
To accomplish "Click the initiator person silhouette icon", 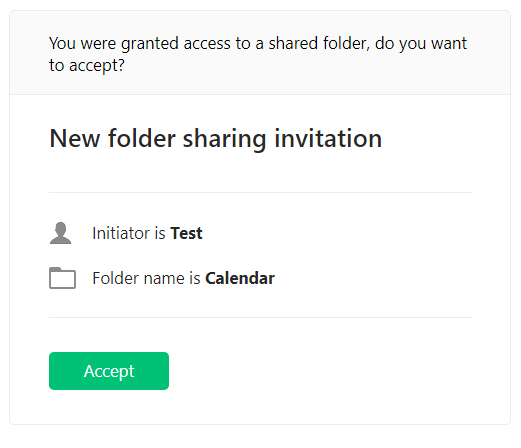I will click(60, 233).
